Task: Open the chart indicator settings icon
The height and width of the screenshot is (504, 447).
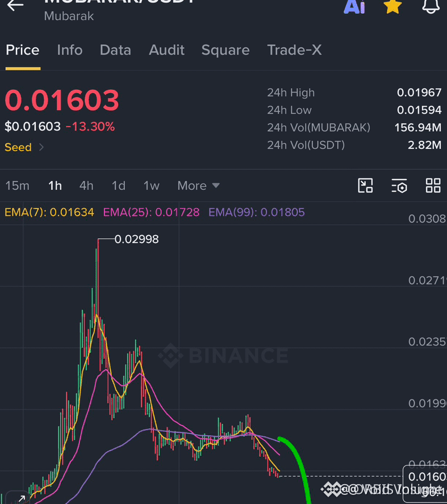Action: [x=399, y=186]
